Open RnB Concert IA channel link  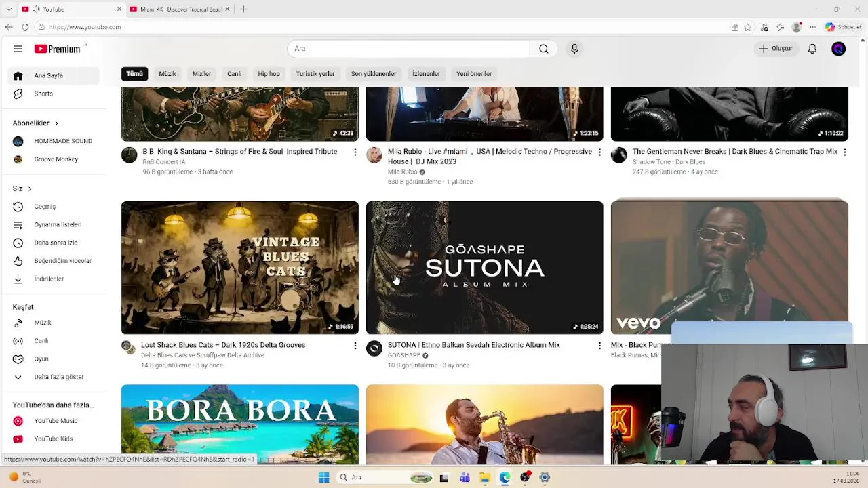[x=163, y=162]
